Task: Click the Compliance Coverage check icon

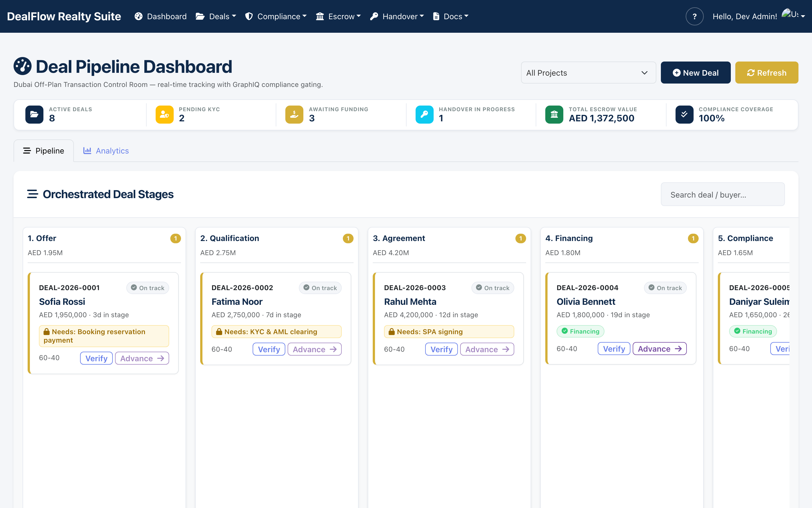Action: (685, 114)
